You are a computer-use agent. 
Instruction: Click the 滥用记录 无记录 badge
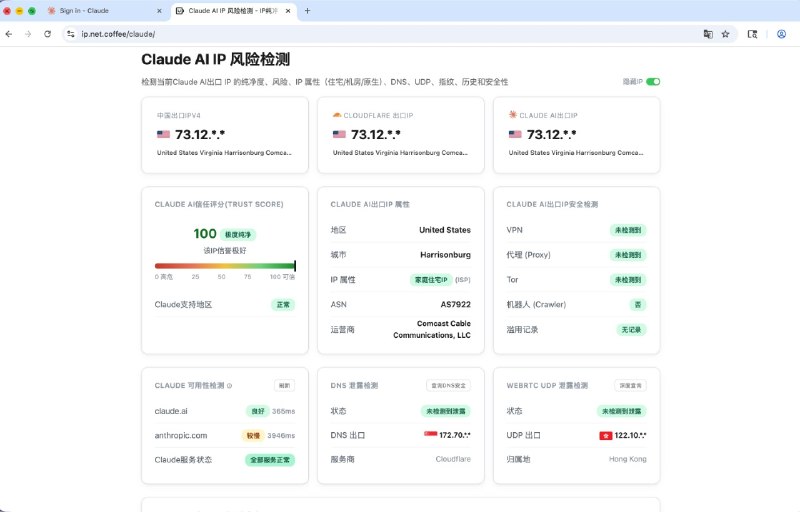[631, 329]
